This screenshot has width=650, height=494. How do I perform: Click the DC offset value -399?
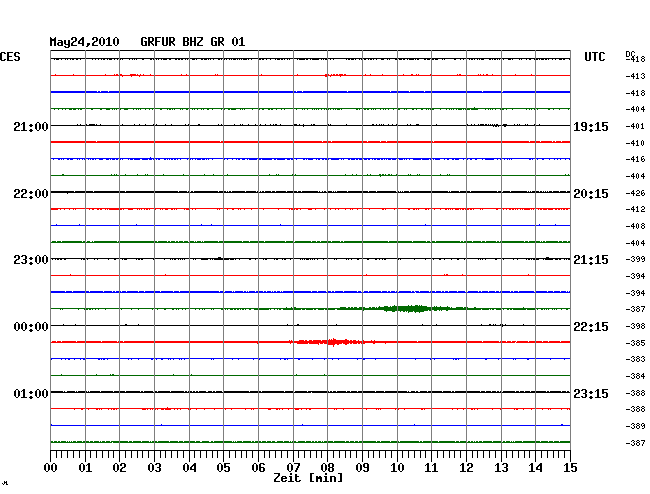pyautogui.click(x=635, y=259)
